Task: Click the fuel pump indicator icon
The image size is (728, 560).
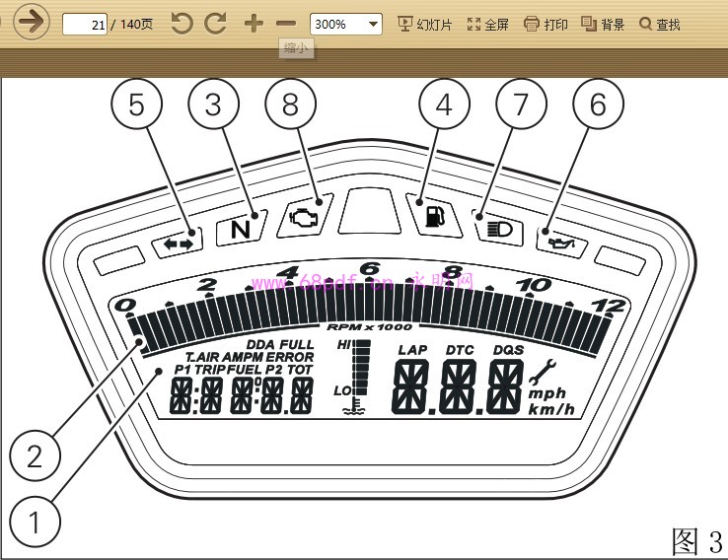Action: tap(434, 216)
